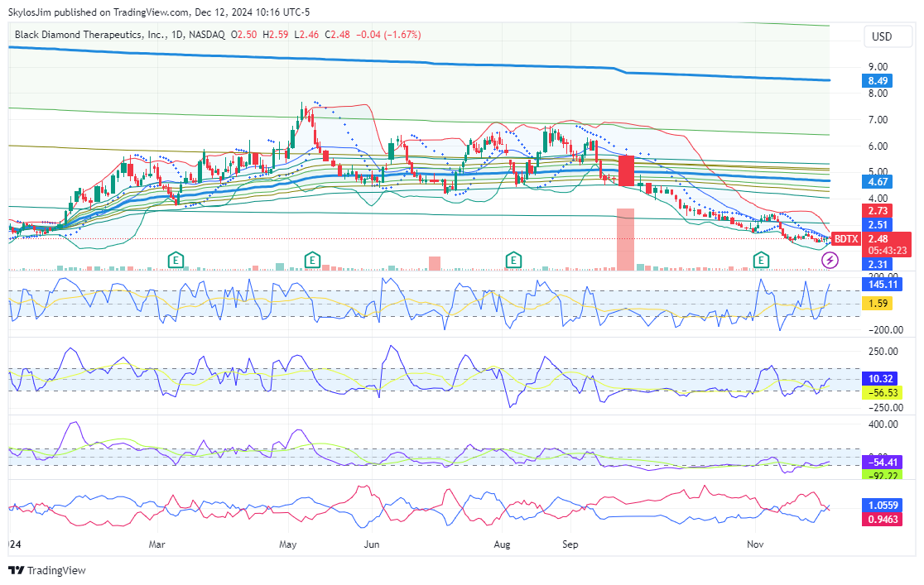Click the 0.9463 red indicator label
The width and height of the screenshot is (924, 585).
point(881,520)
